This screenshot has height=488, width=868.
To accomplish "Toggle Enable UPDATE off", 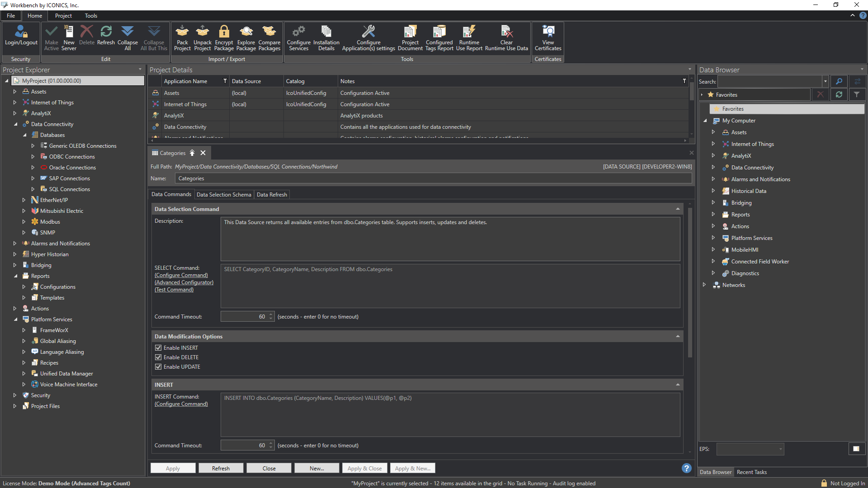I will pos(158,366).
